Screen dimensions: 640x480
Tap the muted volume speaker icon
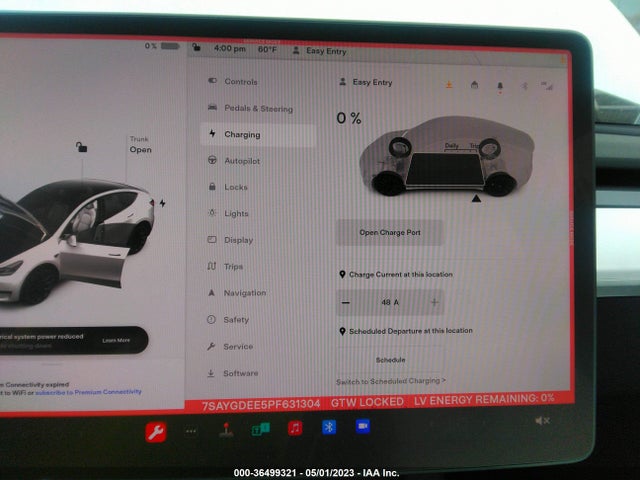(542, 420)
